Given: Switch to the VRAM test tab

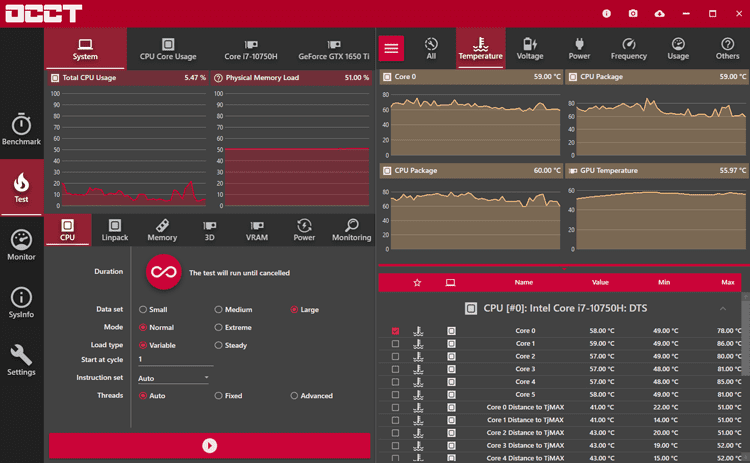Looking at the screenshot, I should click(x=257, y=230).
